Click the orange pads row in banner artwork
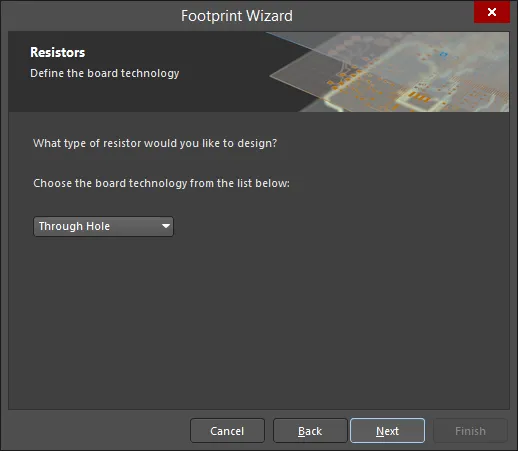The width and height of the screenshot is (518, 451). coord(419,97)
